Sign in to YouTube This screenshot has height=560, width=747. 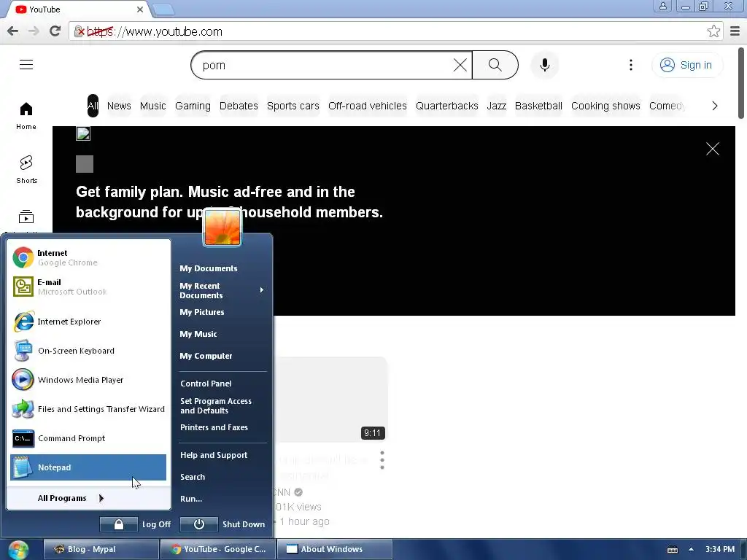(686, 65)
